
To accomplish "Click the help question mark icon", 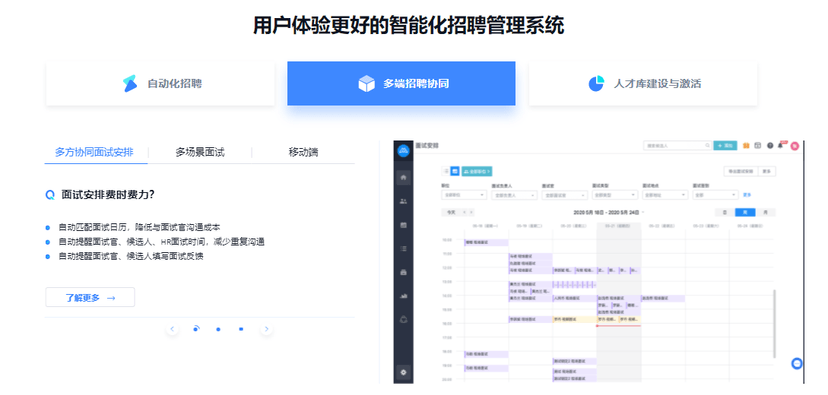I will 770,145.
